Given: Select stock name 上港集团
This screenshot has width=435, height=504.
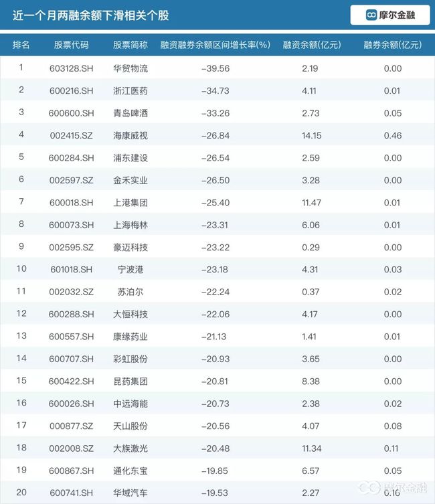Looking at the screenshot, I should click(130, 203).
